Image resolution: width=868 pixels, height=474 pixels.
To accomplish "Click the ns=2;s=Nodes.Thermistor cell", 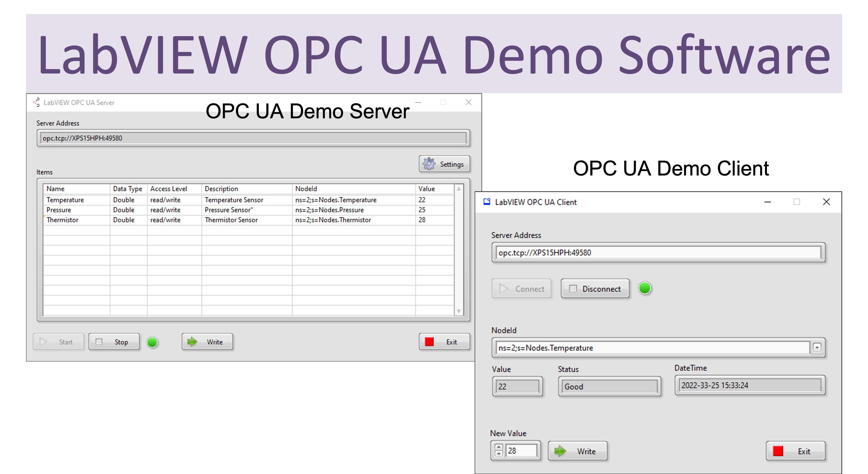I will [354, 220].
